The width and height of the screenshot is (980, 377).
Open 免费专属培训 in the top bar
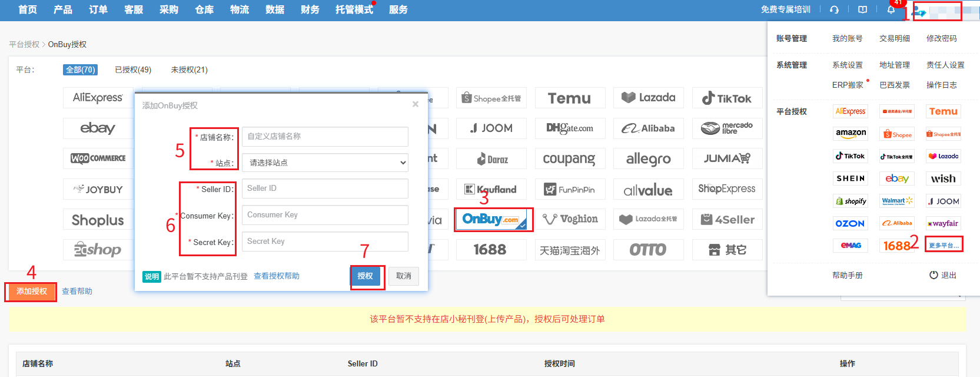point(786,9)
